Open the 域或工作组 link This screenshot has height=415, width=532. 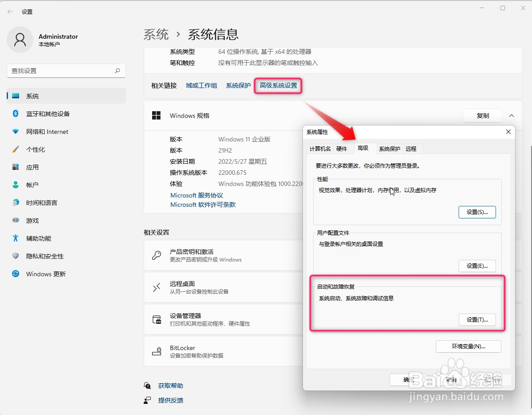[x=201, y=85]
